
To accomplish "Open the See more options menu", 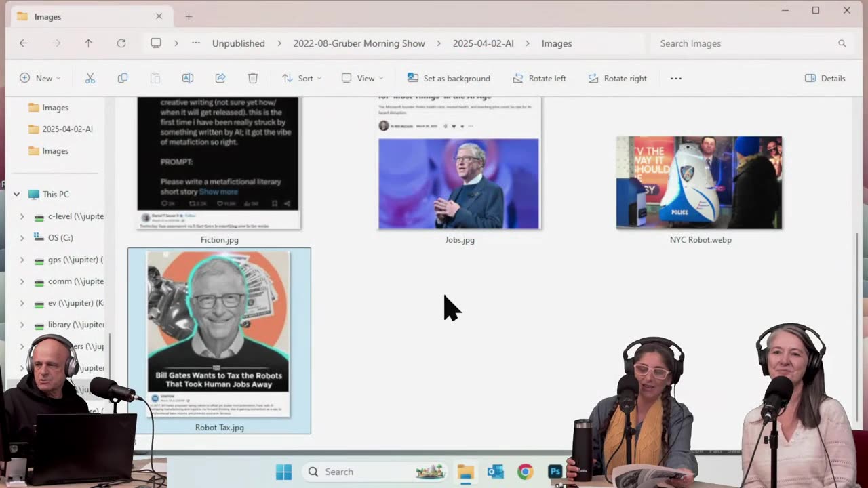I will click(x=676, y=79).
